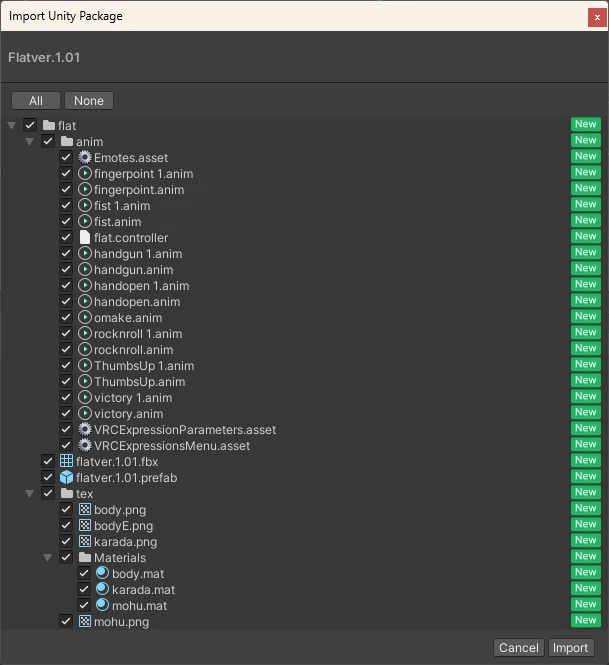Select the flat.controller file name
Screen dimensions: 609x665
click(x=131, y=238)
